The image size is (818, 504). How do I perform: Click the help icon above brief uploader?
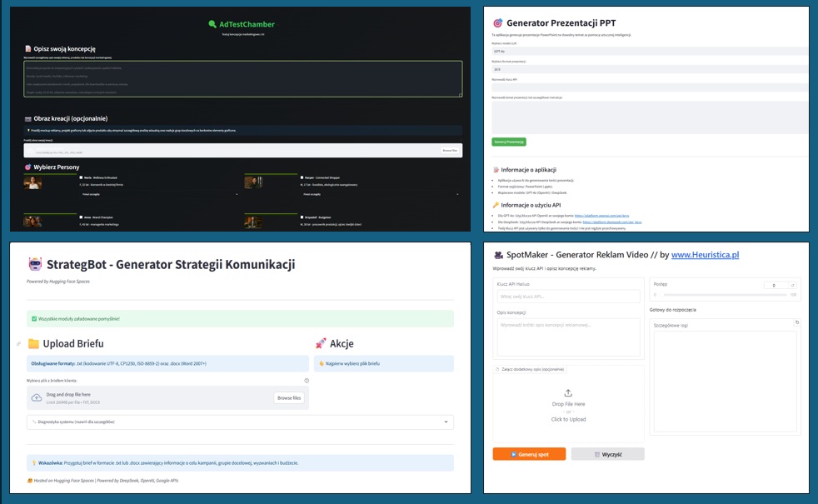[x=307, y=381]
